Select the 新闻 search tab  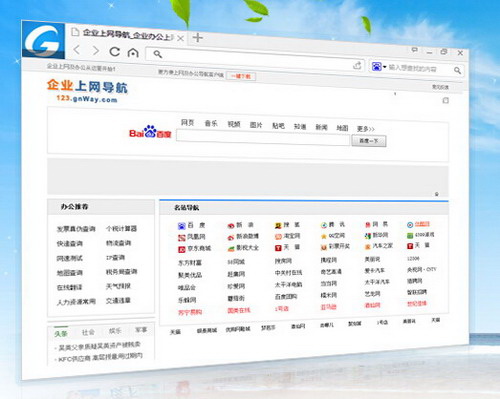tap(321, 127)
